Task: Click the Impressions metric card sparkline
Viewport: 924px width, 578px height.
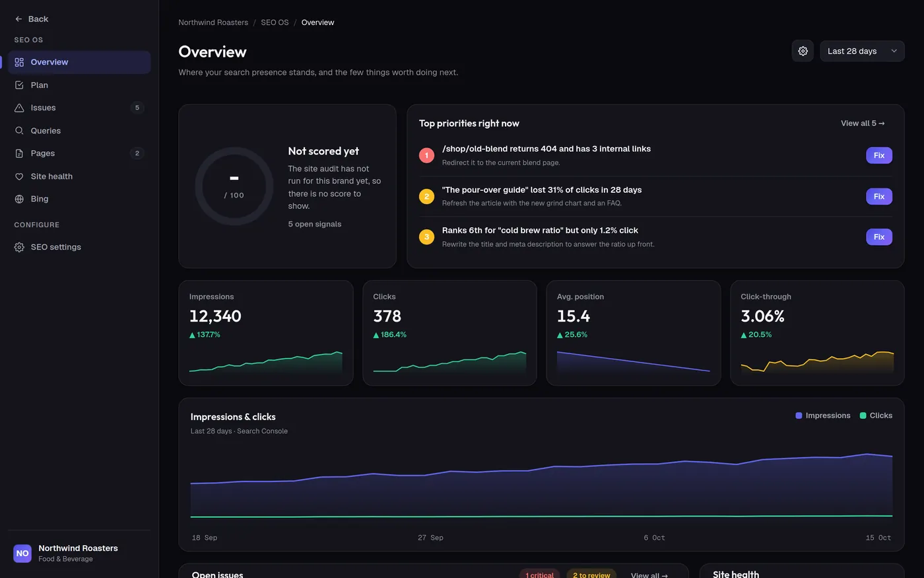Action: 266,362
